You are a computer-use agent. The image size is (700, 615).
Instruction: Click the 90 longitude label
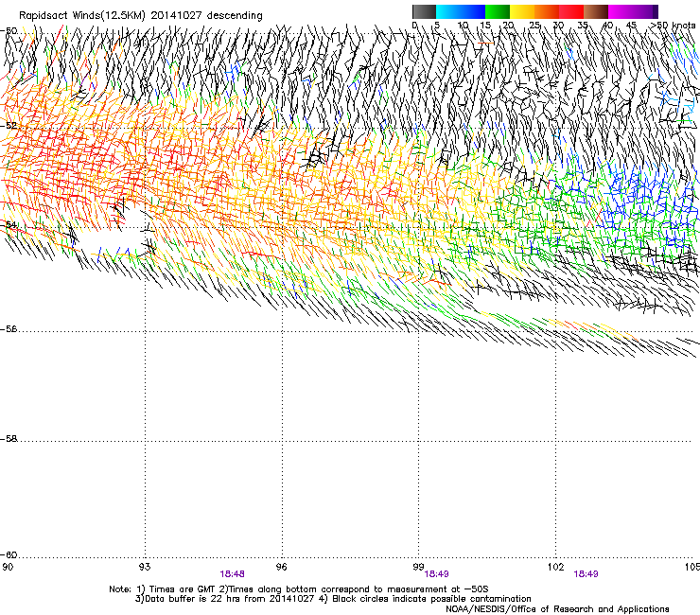click(x=8, y=567)
